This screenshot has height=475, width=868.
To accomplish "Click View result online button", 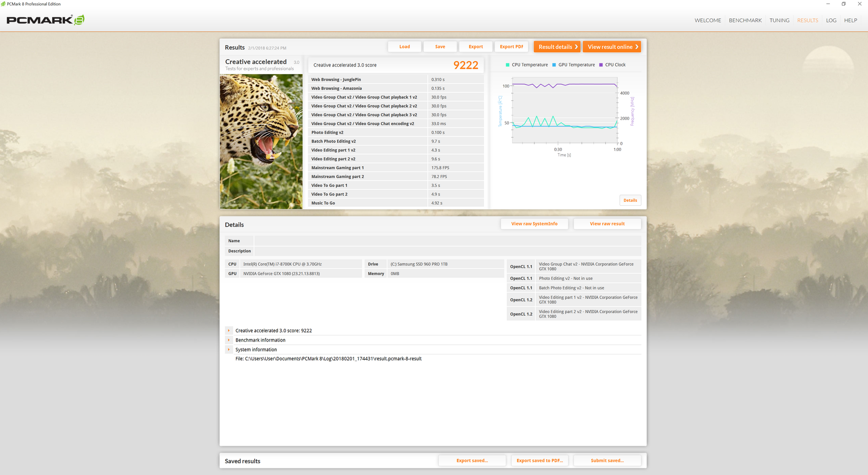I will click(612, 47).
